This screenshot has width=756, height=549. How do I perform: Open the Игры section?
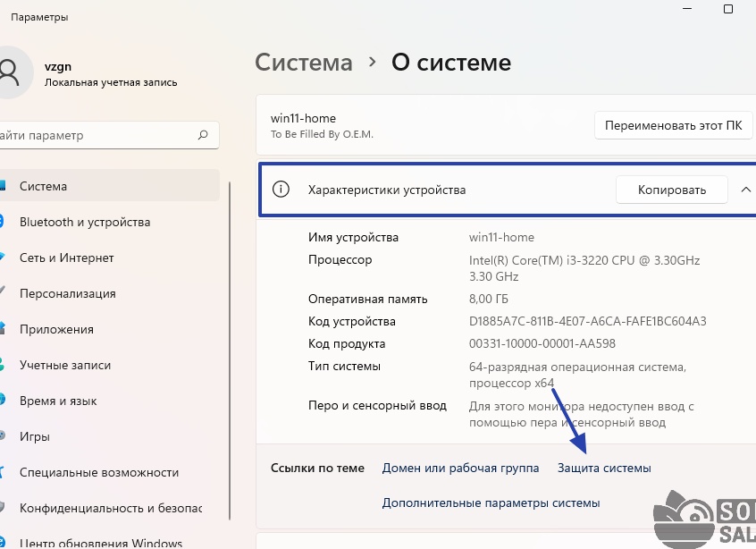click(x=109, y=436)
